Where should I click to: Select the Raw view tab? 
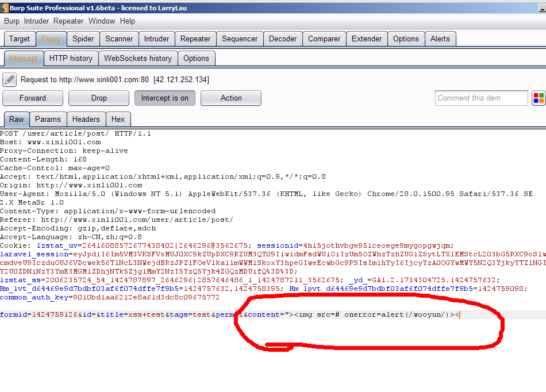[16, 119]
